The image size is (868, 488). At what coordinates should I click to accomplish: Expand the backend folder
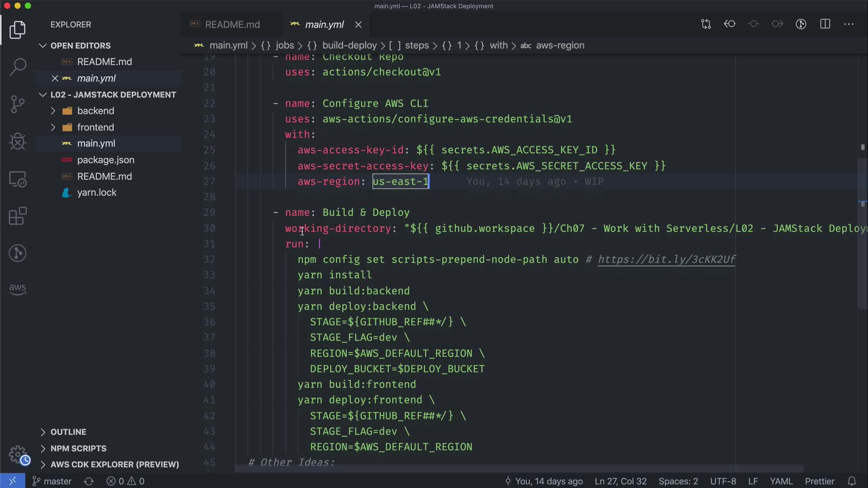pyautogui.click(x=95, y=111)
